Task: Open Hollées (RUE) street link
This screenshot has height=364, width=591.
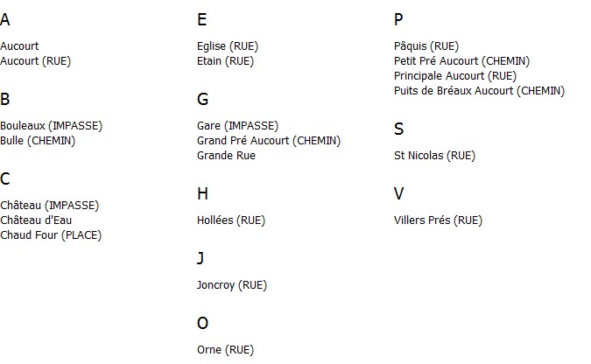Action: point(231,220)
